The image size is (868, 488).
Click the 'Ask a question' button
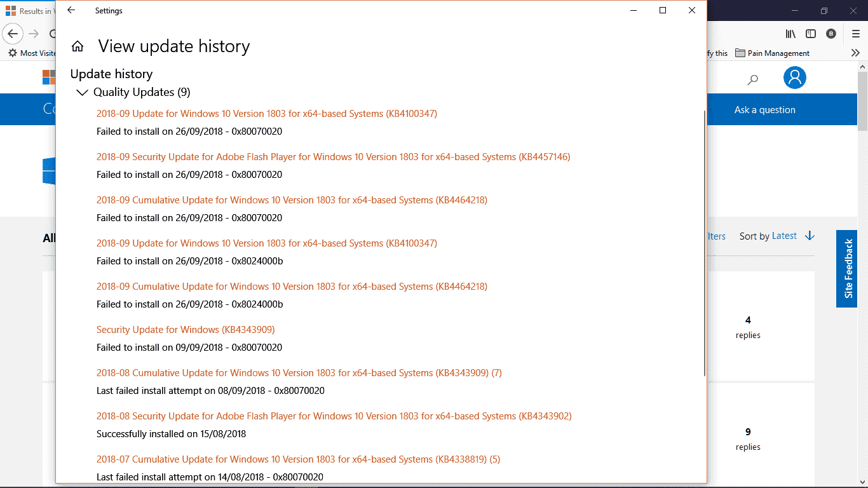click(765, 110)
